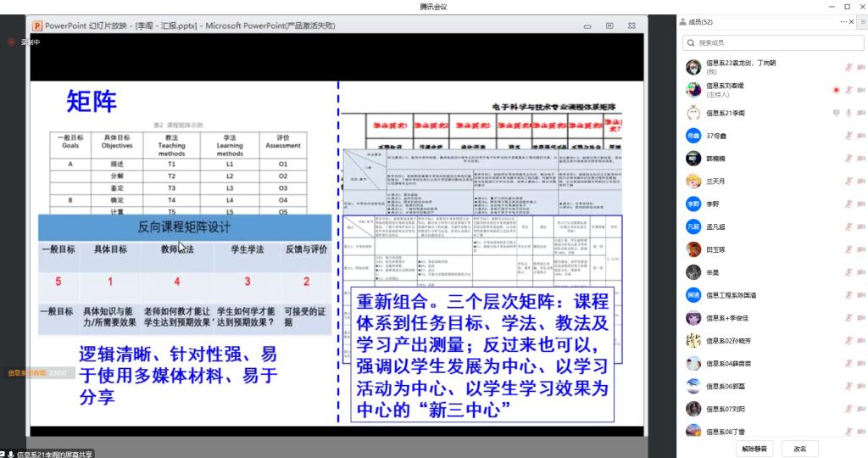
Task: Open the members panel three-dot menu
Action: pos(843,21)
